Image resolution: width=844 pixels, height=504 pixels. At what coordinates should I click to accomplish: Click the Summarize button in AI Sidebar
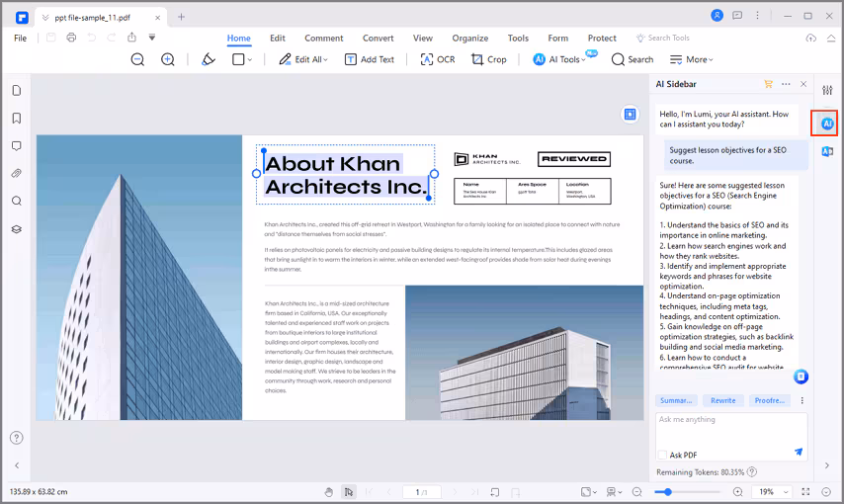pos(676,400)
